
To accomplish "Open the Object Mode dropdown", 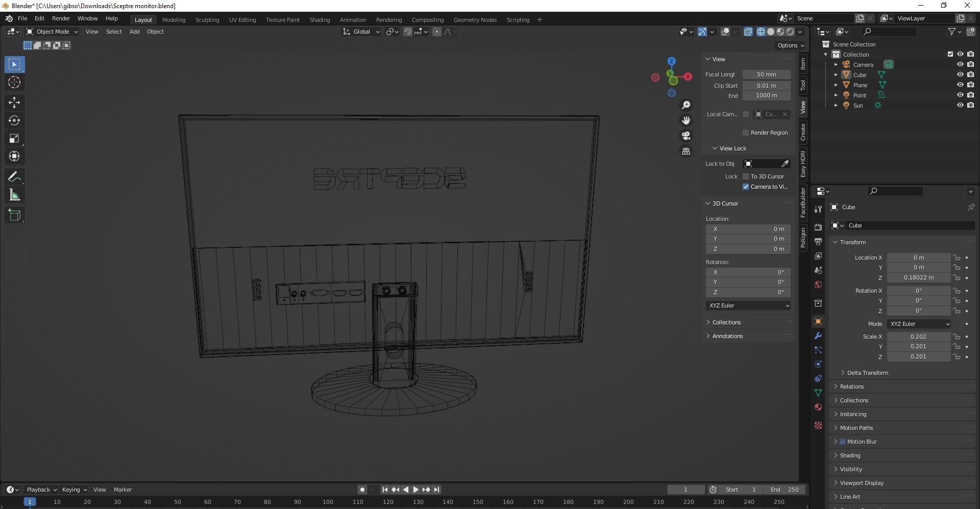I will coord(52,32).
